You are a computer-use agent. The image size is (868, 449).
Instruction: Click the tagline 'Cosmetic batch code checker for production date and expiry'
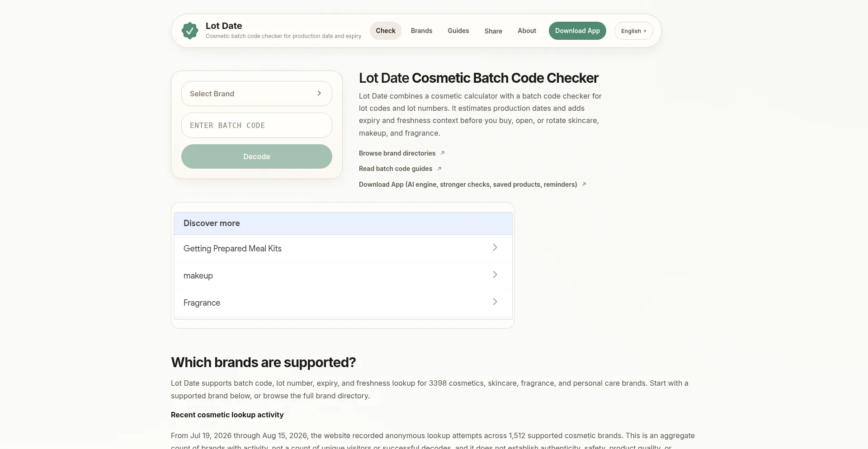[283, 36]
